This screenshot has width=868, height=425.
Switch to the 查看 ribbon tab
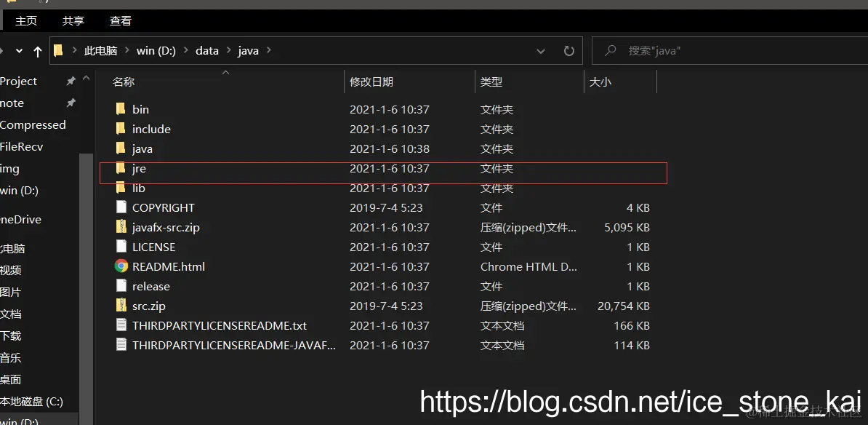click(120, 20)
